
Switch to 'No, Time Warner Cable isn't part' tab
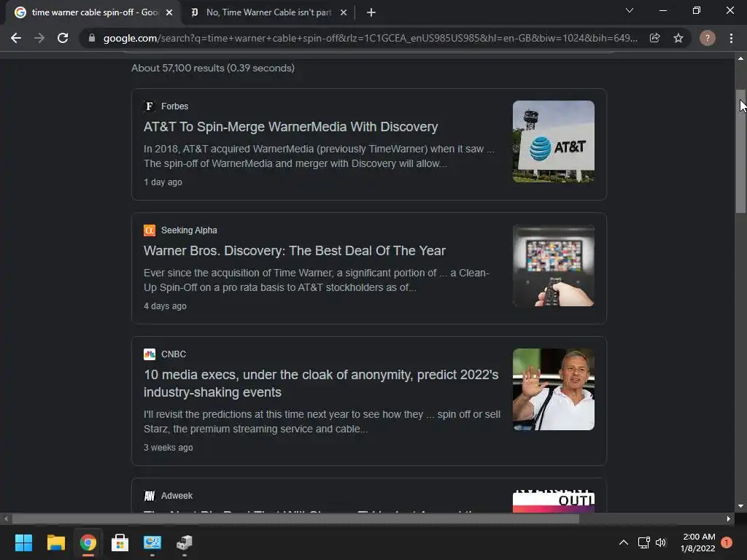[x=268, y=12]
